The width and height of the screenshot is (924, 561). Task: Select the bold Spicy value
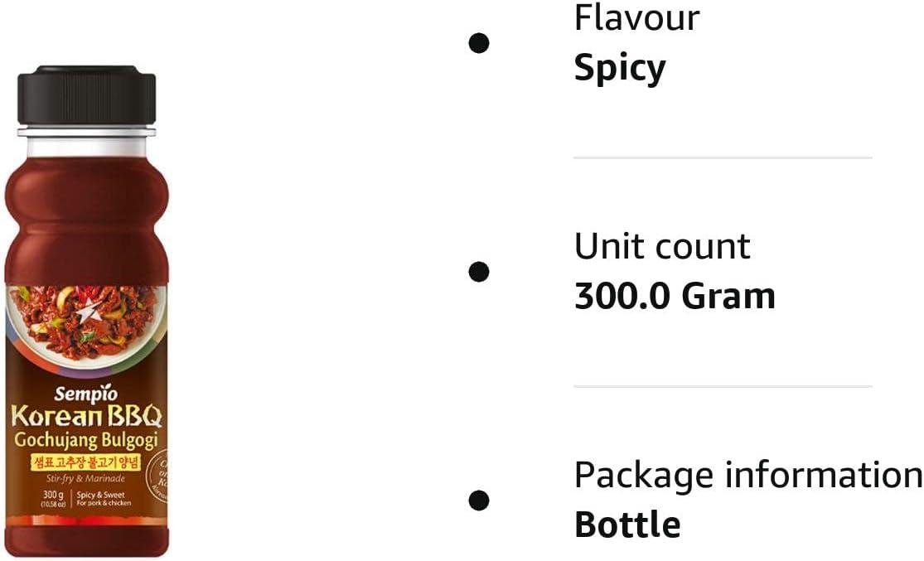coord(619,68)
